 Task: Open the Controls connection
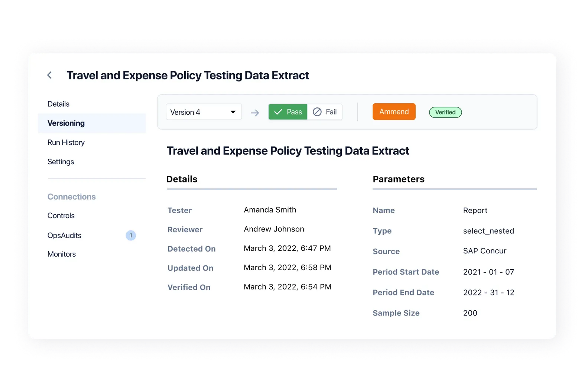click(61, 216)
